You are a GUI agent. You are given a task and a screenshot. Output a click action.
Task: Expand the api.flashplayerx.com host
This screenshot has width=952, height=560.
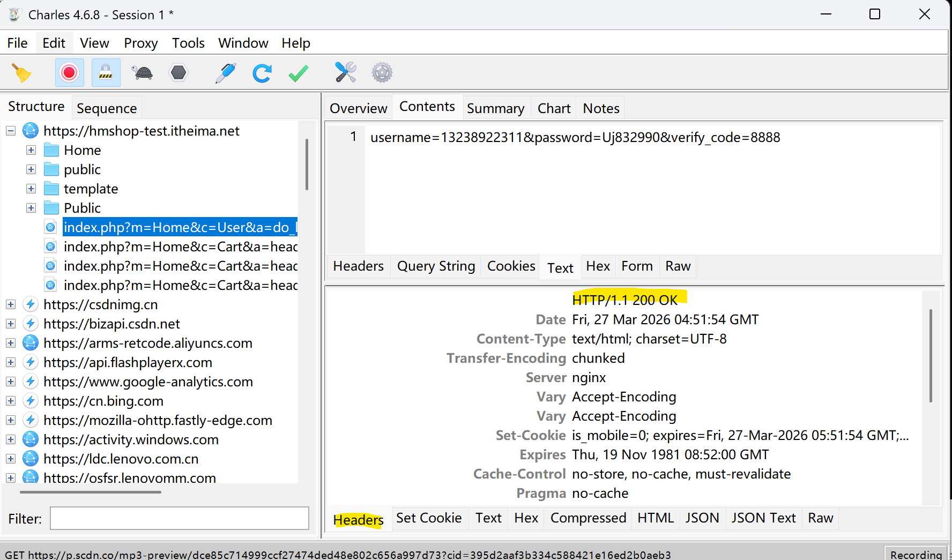(11, 362)
